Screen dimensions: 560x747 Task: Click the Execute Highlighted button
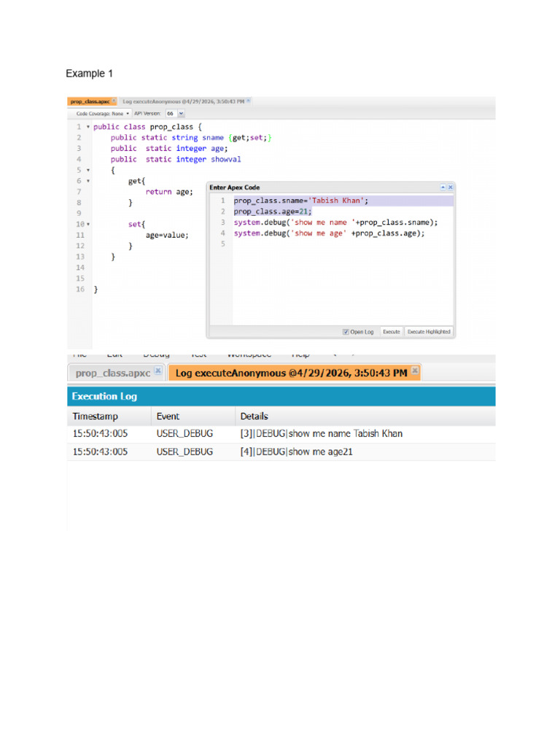tap(429, 332)
